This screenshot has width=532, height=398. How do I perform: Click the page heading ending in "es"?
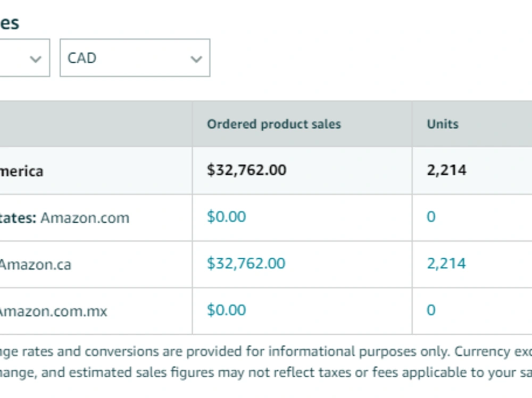point(10,23)
